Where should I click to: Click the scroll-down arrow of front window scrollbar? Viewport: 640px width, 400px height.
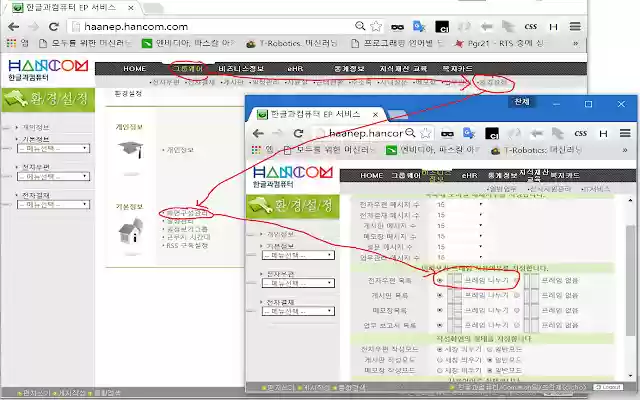point(631,376)
